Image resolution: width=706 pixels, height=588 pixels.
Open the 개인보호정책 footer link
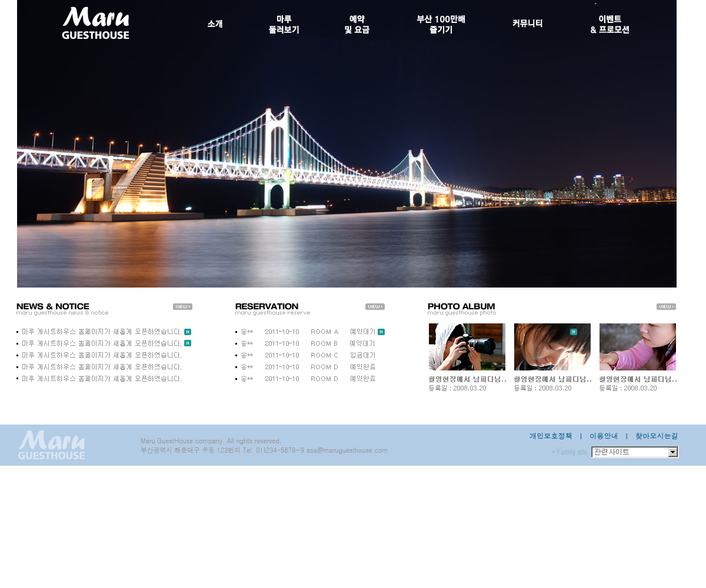pos(550,436)
